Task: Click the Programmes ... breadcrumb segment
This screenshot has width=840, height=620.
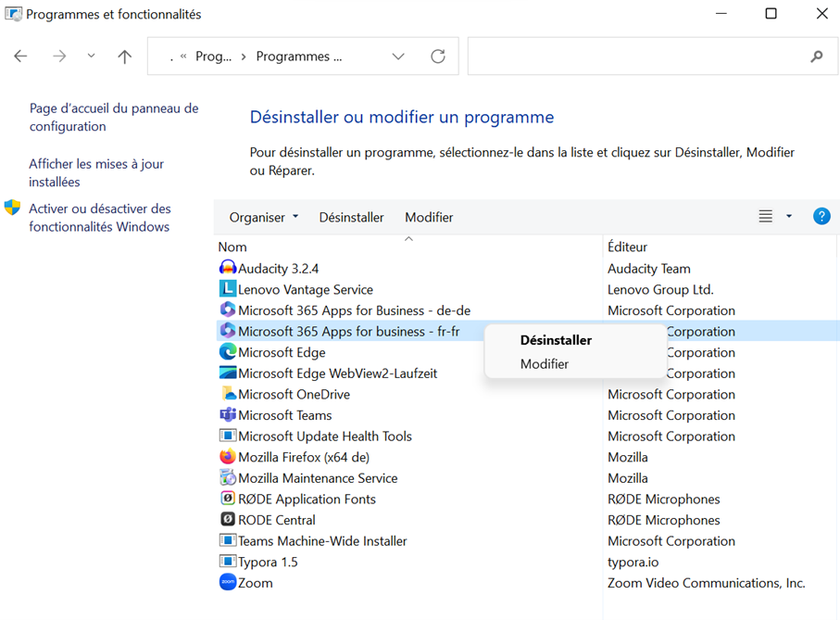Action: 299,57
